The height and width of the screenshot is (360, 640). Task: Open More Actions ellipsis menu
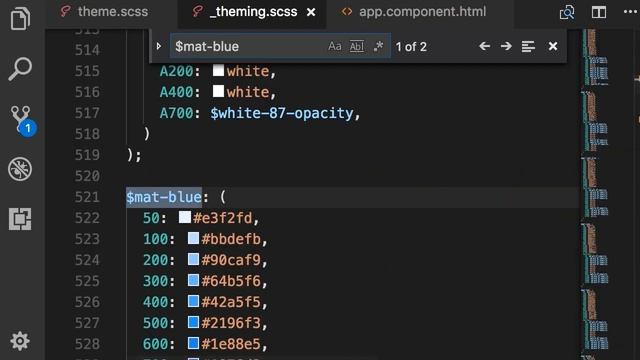pyautogui.click(x=630, y=12)
